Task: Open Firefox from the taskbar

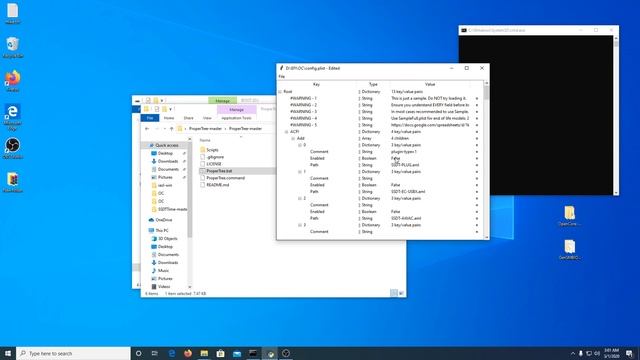Action: click(188, 353)
